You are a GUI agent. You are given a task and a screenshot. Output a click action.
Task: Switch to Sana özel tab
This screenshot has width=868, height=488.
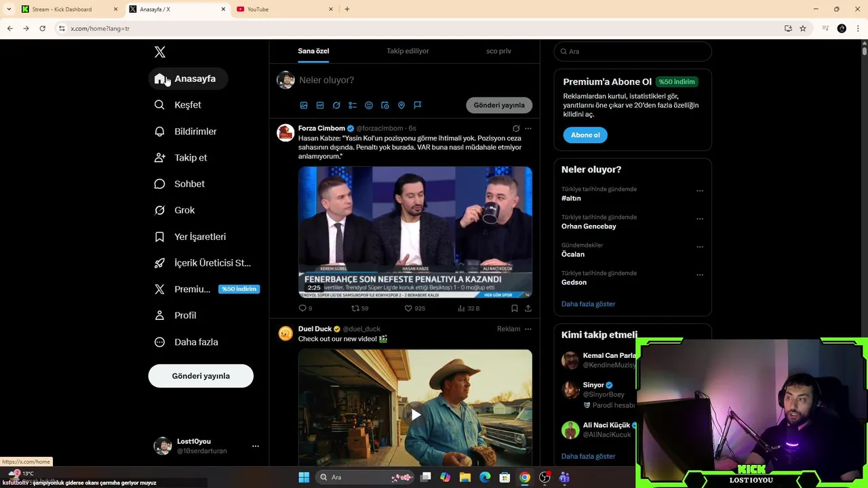(313, 52)
